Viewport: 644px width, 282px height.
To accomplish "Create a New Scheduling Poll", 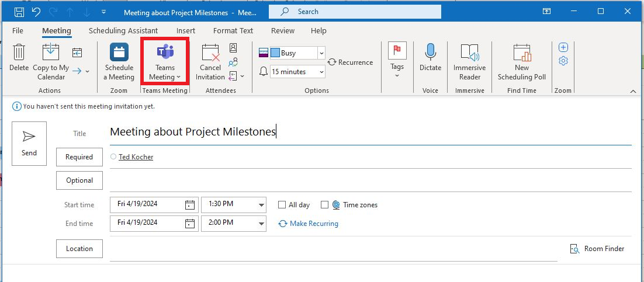I will [x=521, y=53].
